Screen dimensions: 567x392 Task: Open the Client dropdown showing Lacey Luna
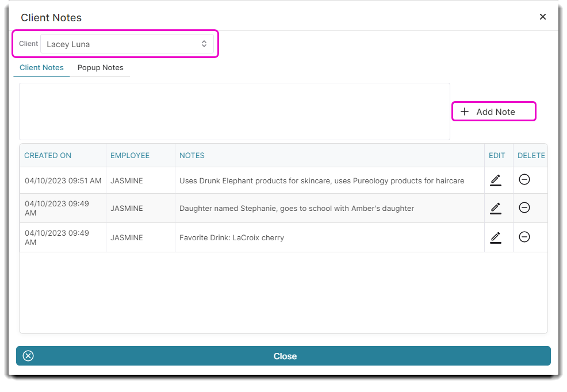coord(127,44)
